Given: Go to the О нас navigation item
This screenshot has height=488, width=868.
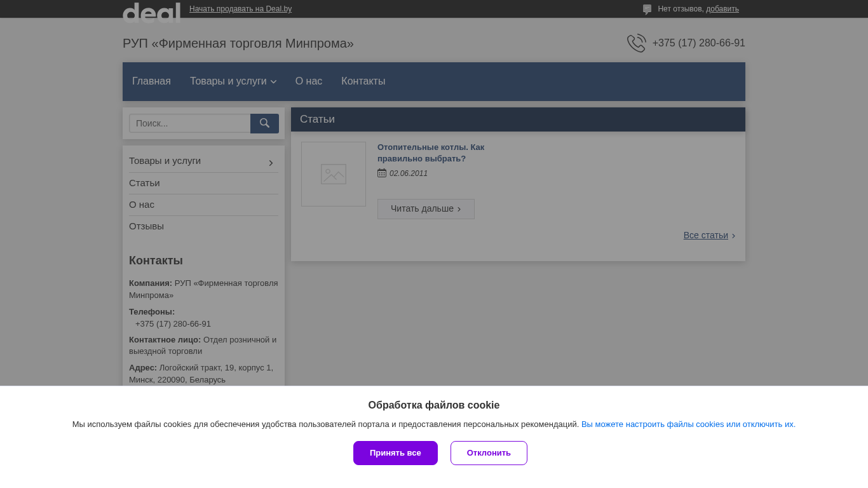Looking at the screenshot, I should click(x=309, y=81).
